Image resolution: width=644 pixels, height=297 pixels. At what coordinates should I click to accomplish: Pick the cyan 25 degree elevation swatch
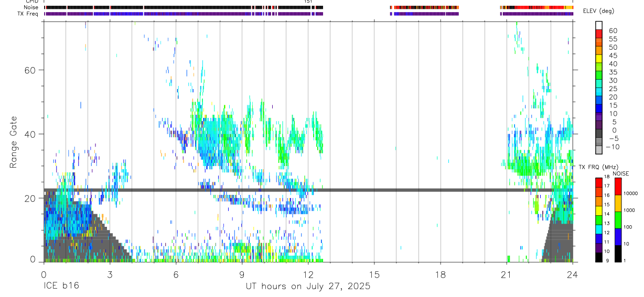(598, 92)
